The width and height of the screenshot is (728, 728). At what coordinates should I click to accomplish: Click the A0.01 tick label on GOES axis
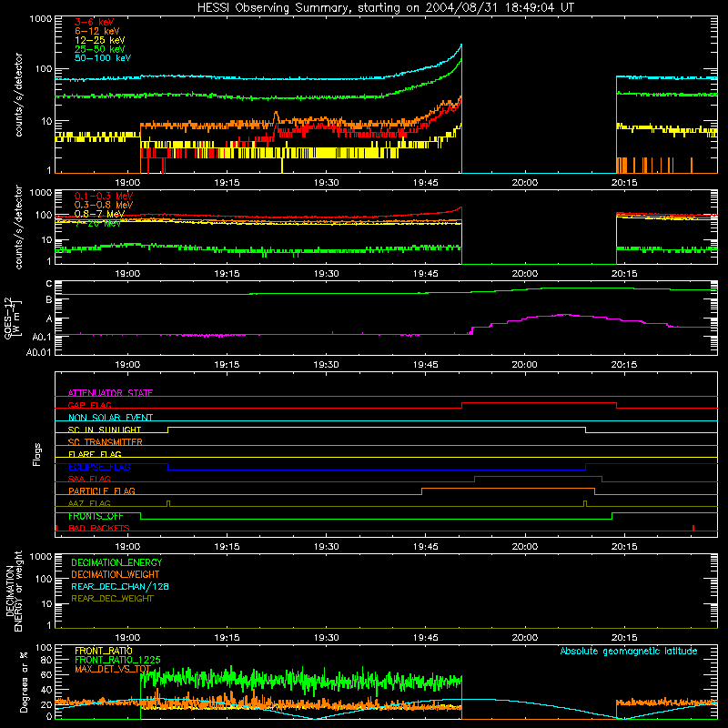(39, 352)
